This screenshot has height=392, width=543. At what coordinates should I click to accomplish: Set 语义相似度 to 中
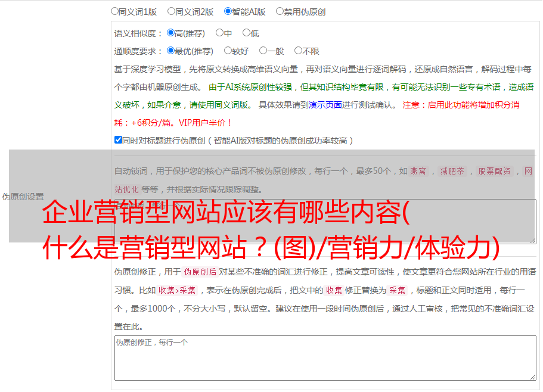pos(219,33)
